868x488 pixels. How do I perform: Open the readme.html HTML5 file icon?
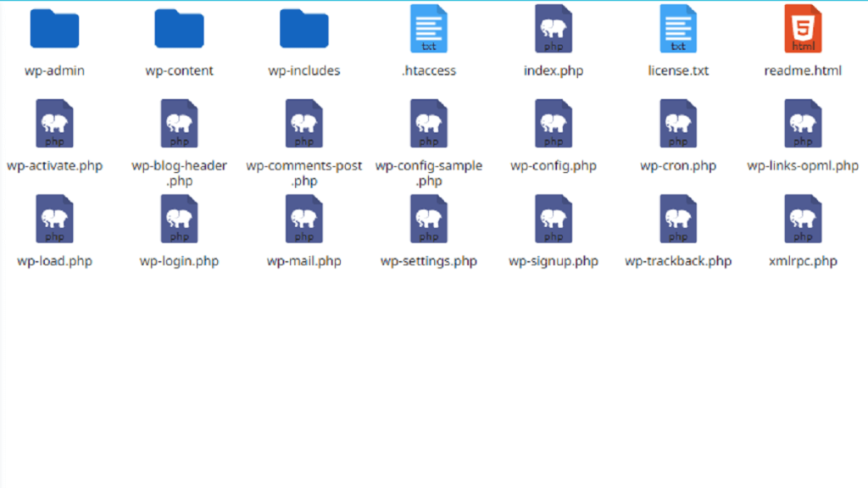(803, 29)
